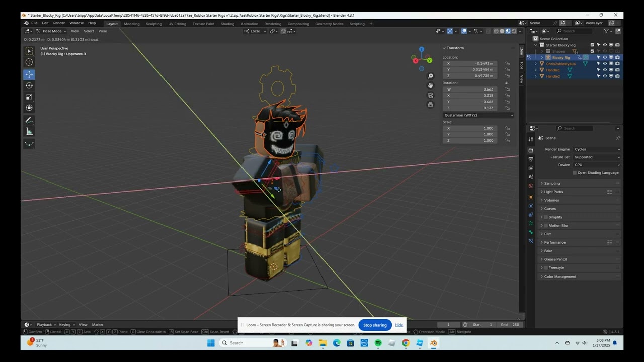Switch orthographic/perspective grid gizmo

coord(430,105)
